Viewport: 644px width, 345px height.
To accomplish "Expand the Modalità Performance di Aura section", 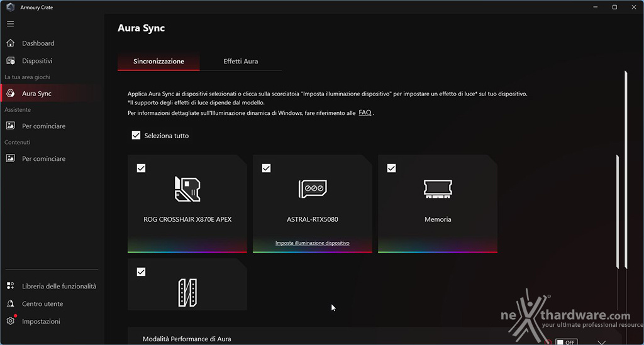I will (602, 342).
